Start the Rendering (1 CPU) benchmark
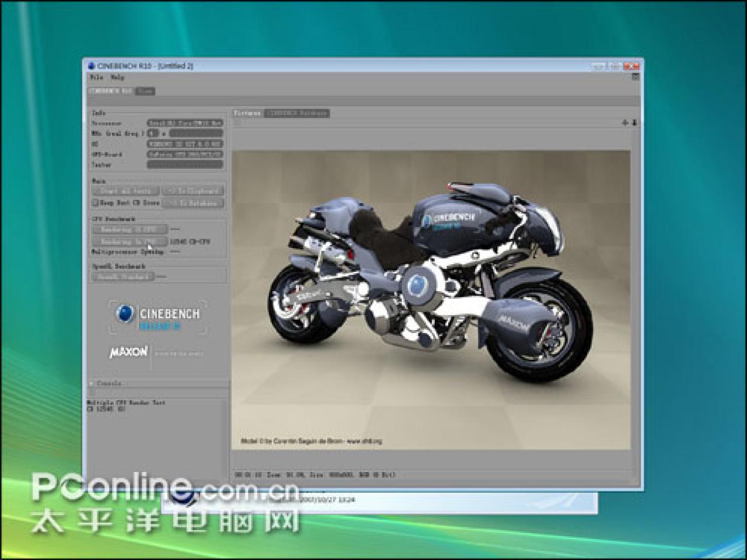Screen dimensions: 747x560 point(130,230)
